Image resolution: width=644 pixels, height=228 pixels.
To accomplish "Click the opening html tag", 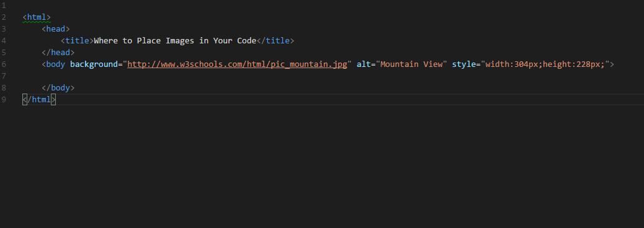I will 37,17.
